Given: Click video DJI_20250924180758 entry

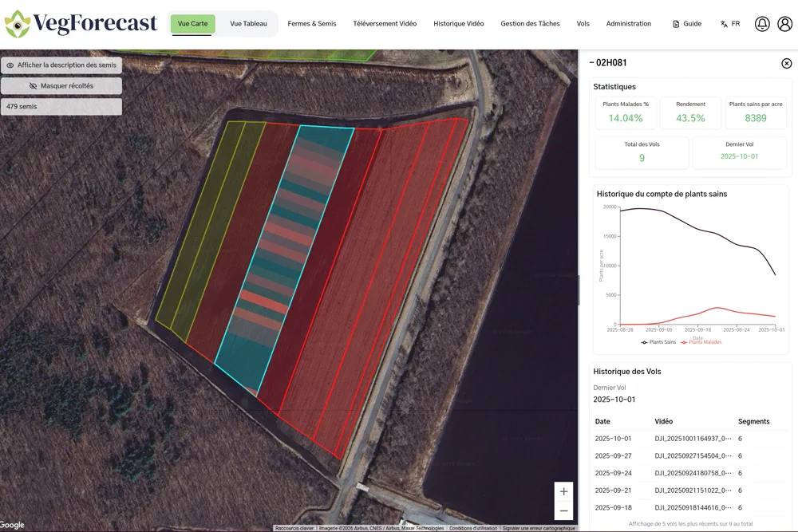Looking at the screenshot, I should click(x=693, y=473).
